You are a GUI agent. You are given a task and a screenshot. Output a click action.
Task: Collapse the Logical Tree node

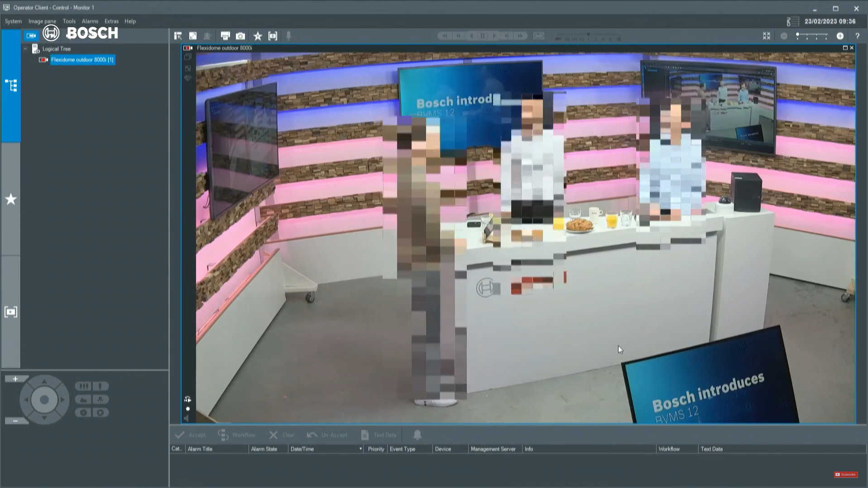pos(25,49)
